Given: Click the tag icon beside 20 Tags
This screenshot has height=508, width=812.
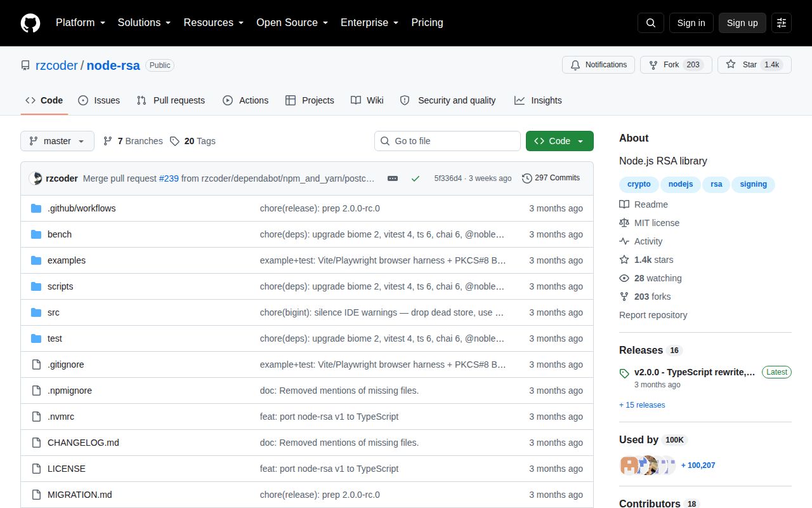Looking at the screenshot, I should 174,141.
